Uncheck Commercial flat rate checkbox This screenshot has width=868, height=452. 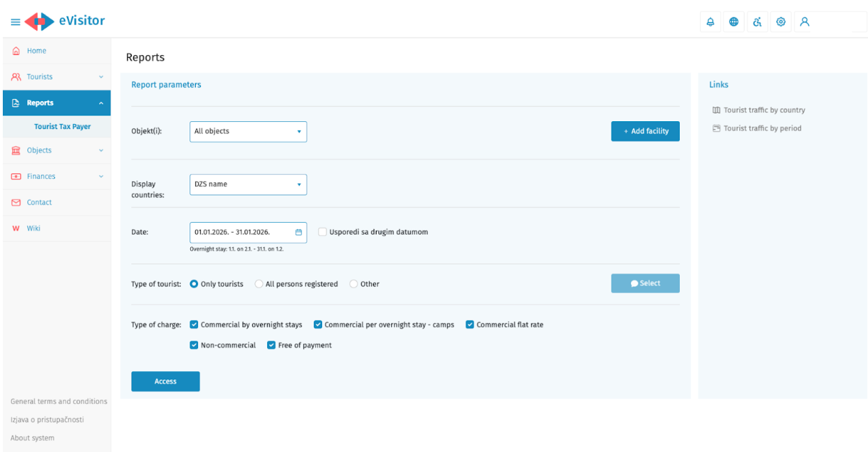[470, 325]
